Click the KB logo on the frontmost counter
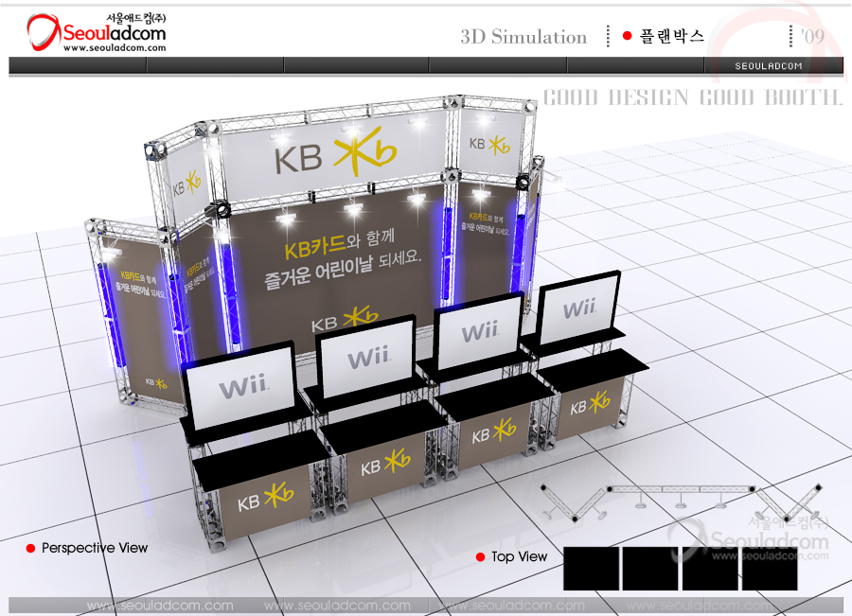This screenshot has width=852, height=616. tap(265, 498)
